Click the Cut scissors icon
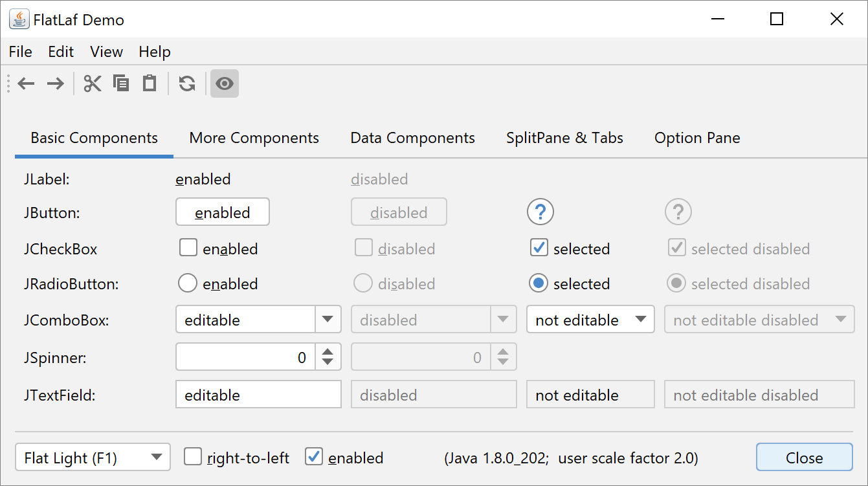The image size is (868, 486). (x=93, y=83)
